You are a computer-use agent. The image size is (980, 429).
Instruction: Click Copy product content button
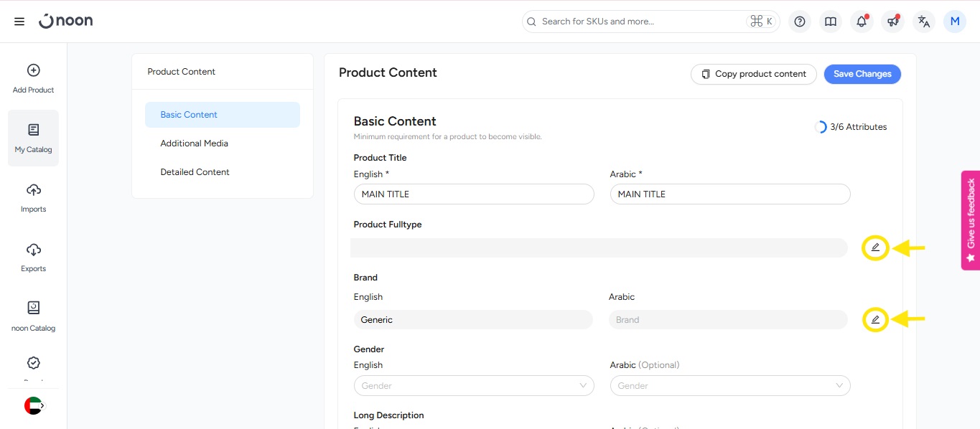[x=754, y=74]
